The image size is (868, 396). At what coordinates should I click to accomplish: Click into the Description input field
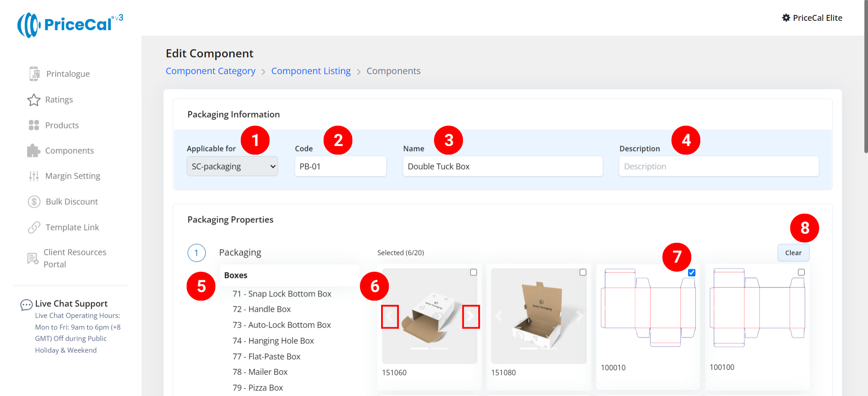coord(718,166)
